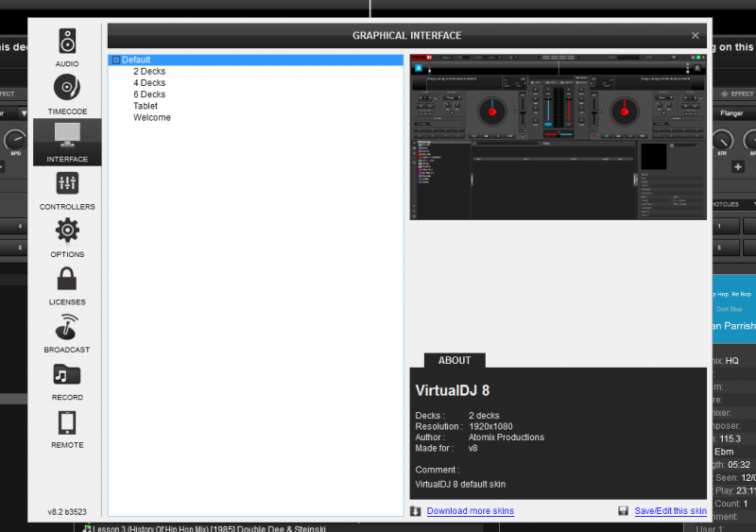Click the VirtualDJ 8 skin title
This screenshot has height=532, width=756.
pyautogui.click(x=453, y=390)
